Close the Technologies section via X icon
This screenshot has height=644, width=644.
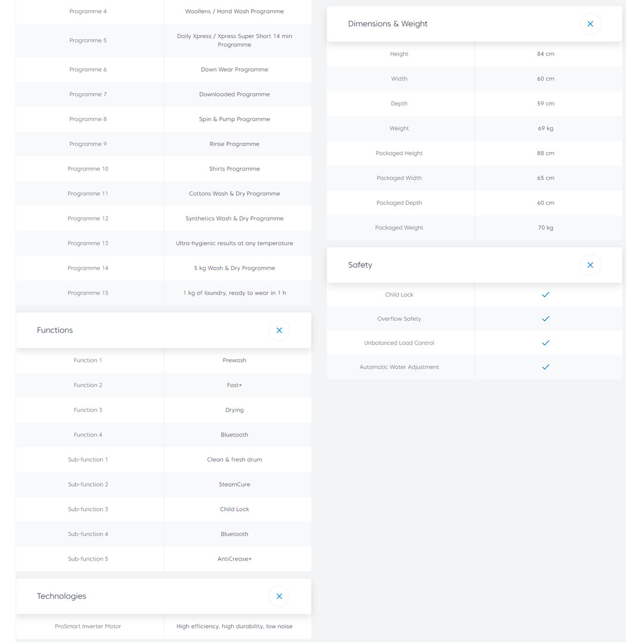click(x=279, y=596)
